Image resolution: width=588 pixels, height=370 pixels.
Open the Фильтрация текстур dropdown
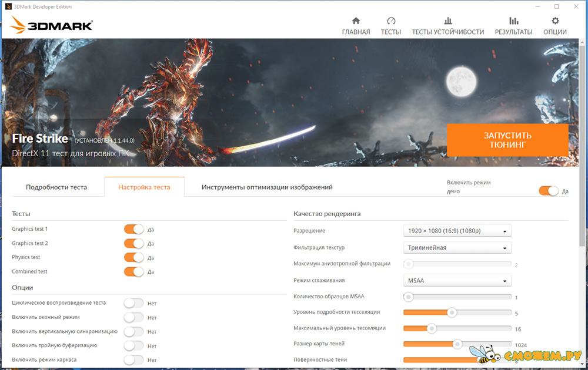457,247
